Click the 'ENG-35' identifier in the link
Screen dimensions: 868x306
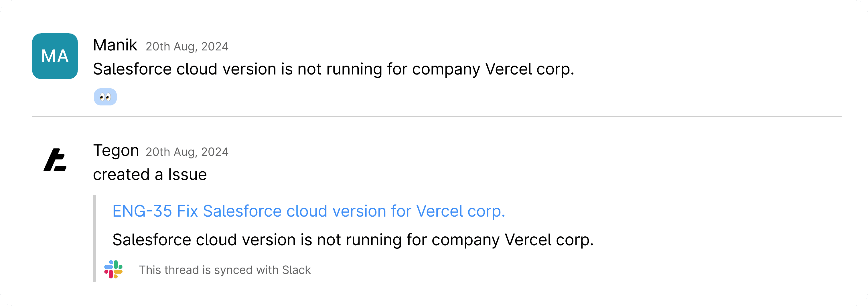click(142, 211)
